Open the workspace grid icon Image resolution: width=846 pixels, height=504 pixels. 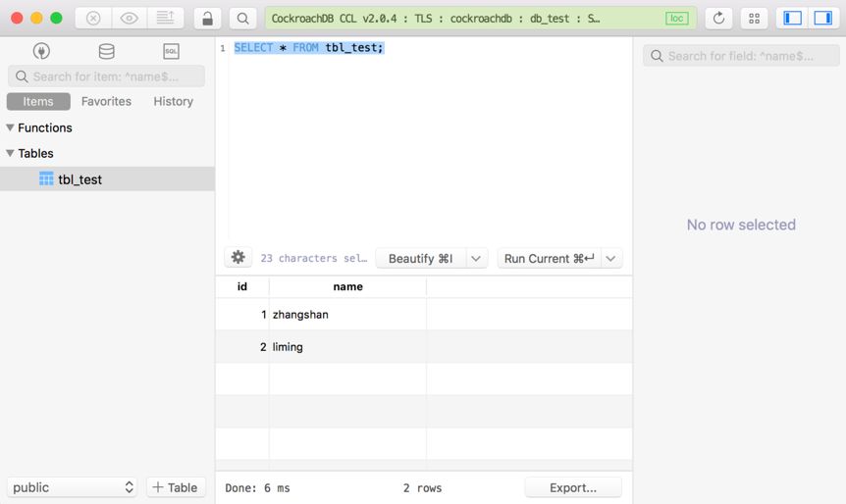755,19
